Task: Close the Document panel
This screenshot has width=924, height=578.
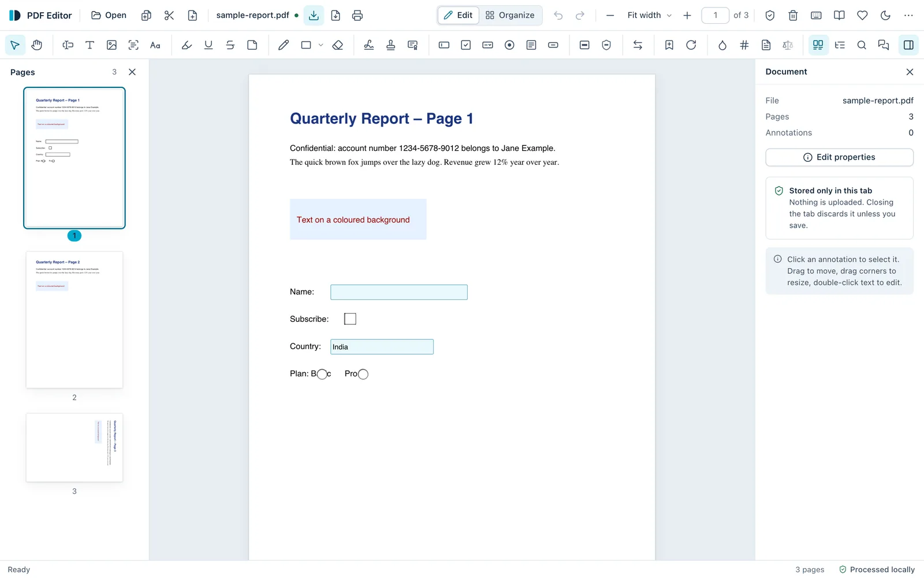Action: (910, 72)
